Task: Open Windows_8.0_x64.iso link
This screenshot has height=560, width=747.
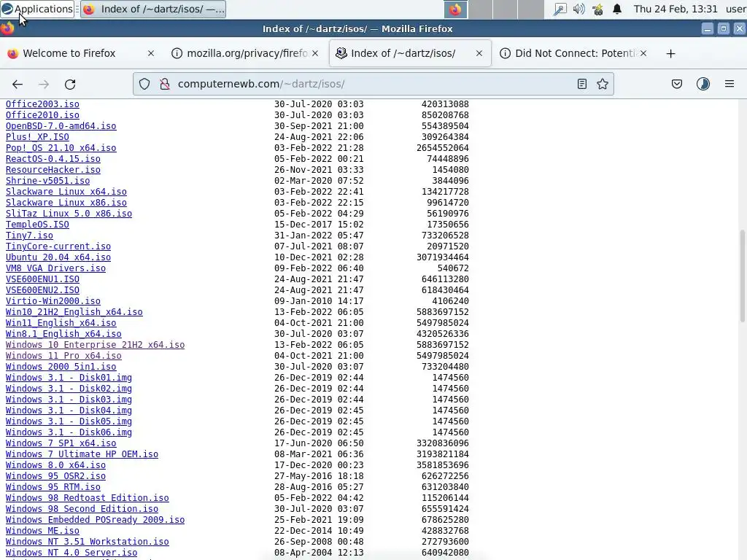Action: pos(55,466)
